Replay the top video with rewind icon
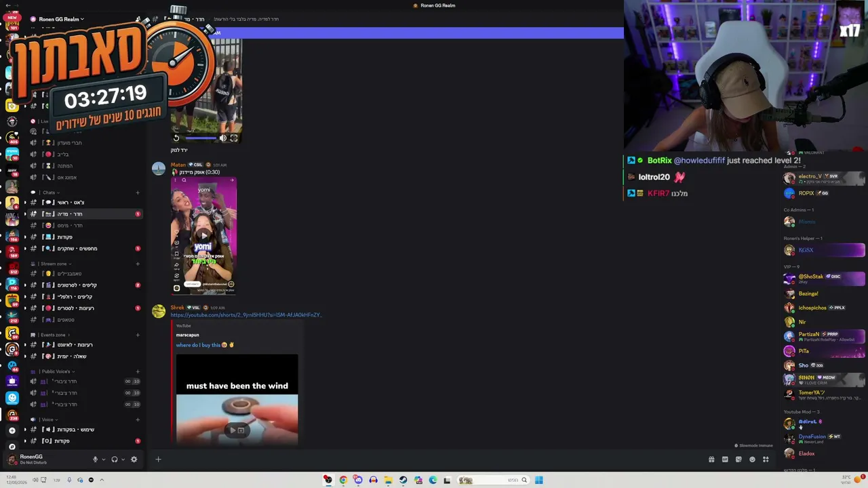Viewport: 868px width, 488px height. click(x=176, y=138)
